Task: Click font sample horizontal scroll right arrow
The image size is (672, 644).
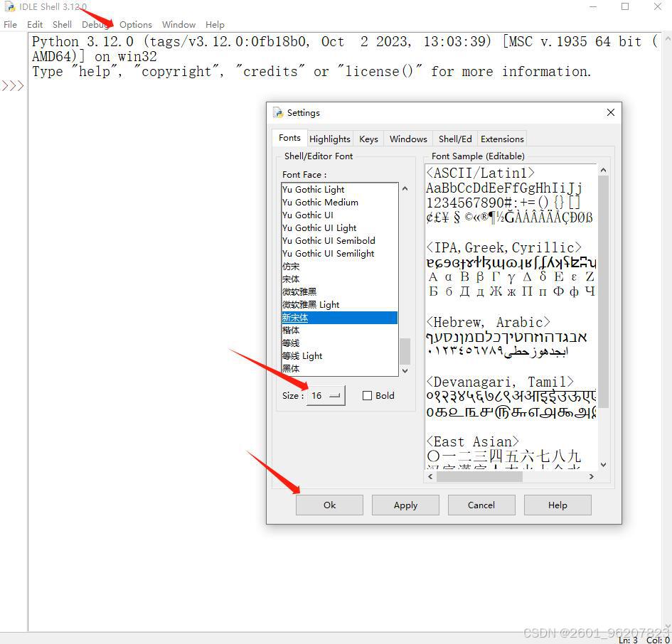Action: tap(592, 476)
